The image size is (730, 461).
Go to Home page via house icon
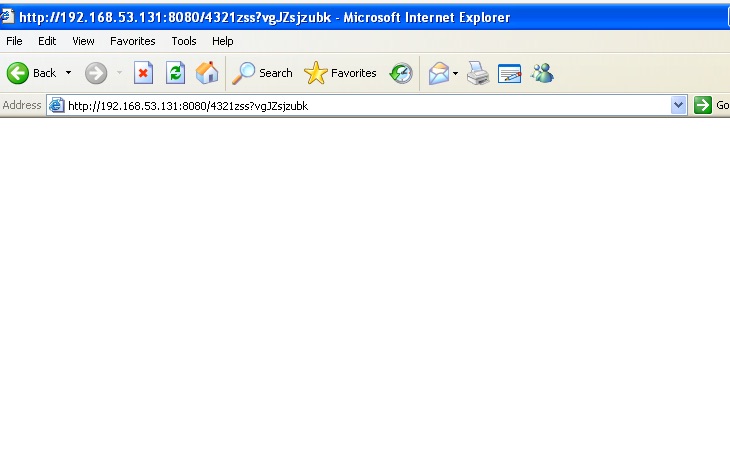207,73
